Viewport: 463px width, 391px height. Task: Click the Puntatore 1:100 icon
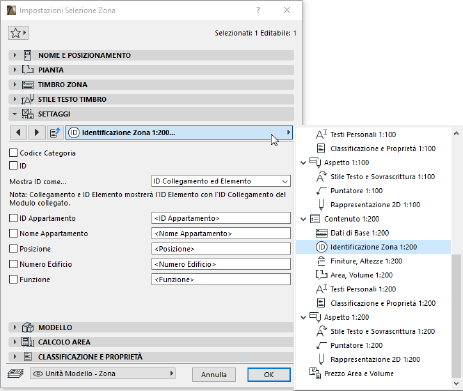[321, 191]
